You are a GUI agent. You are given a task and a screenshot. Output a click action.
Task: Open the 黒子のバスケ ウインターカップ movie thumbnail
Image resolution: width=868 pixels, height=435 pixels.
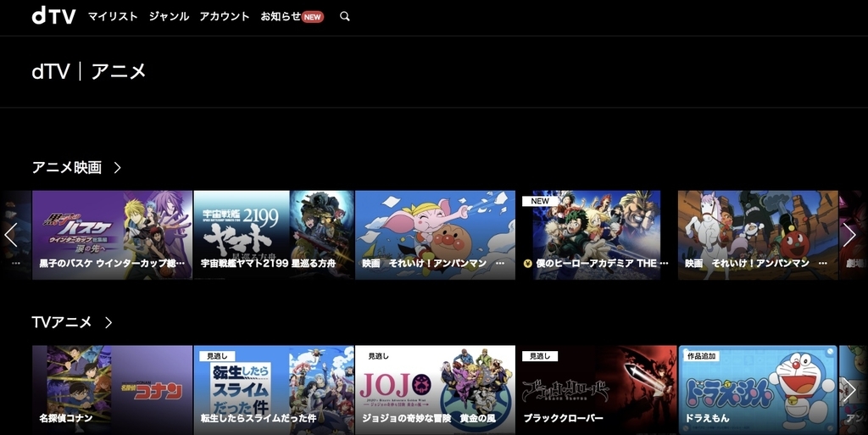click(113, 235)
